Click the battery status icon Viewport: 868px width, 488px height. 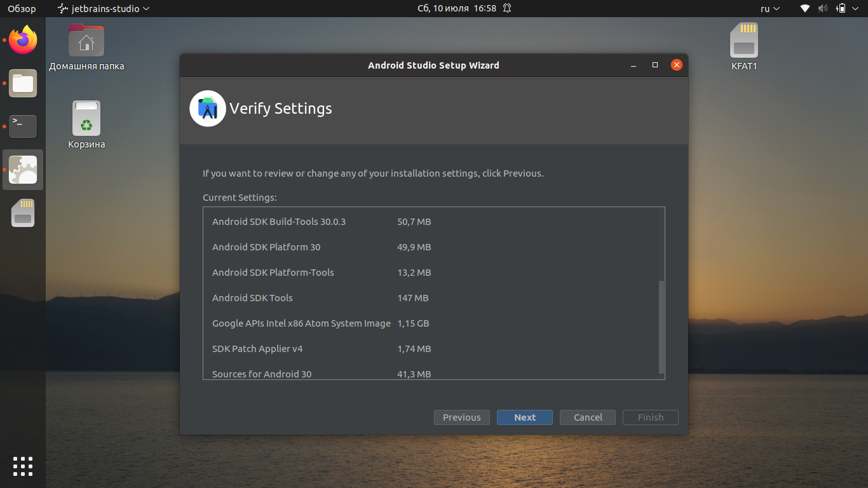[x=841, y=8]
